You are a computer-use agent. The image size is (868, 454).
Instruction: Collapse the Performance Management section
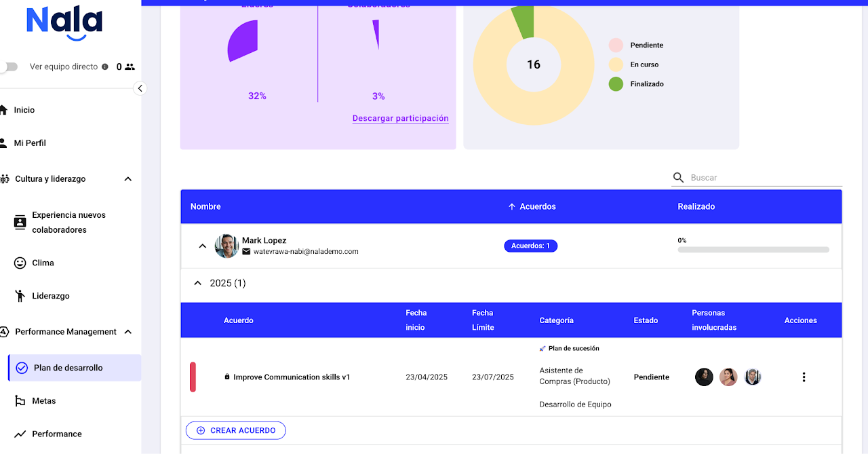(x=127, y=332)
